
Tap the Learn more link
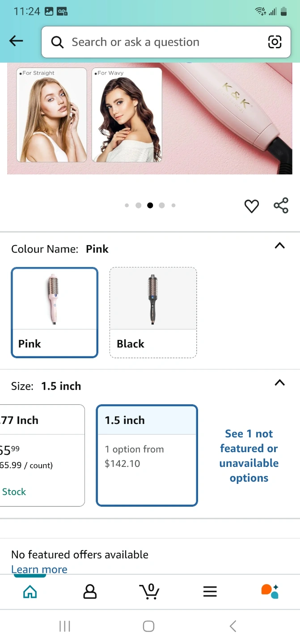click(39, 569)
